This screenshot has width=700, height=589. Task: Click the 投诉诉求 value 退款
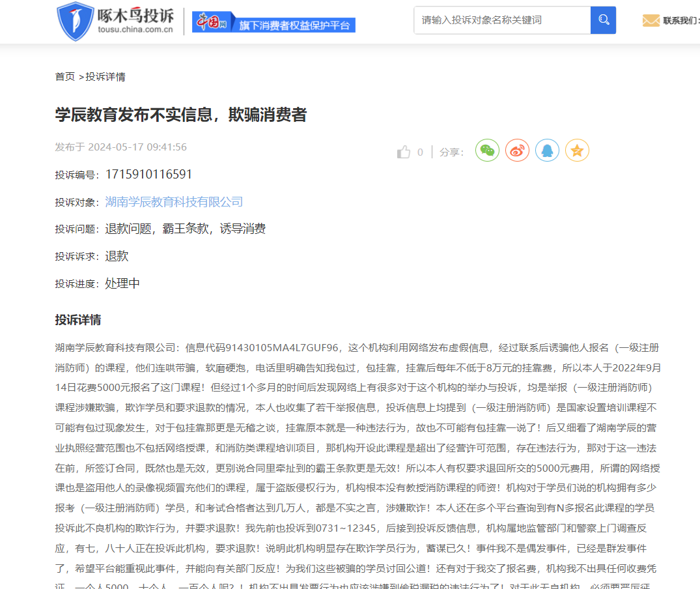pyautogui.click(x=117, y=256)
